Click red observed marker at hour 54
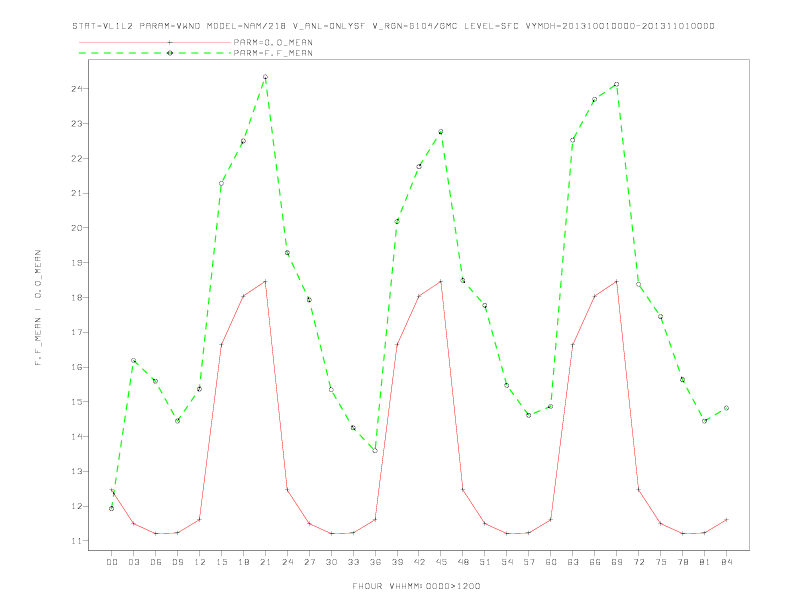 [507, 533]
